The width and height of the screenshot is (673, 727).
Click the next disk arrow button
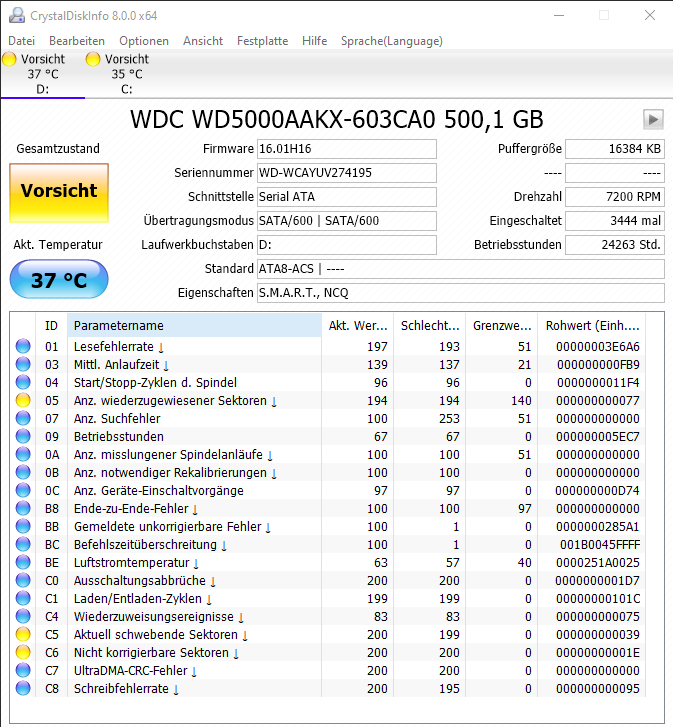coord(653,120)
